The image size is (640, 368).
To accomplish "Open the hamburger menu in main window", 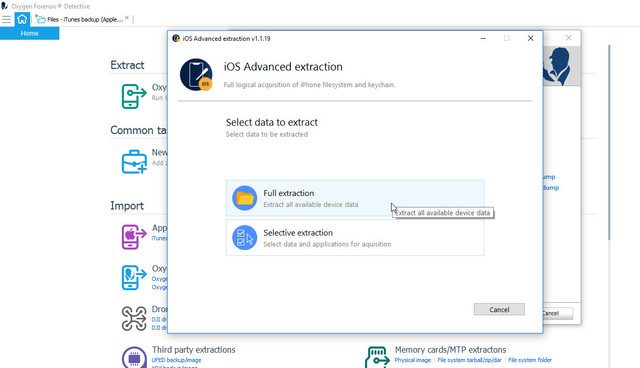I will click(6, 19).
